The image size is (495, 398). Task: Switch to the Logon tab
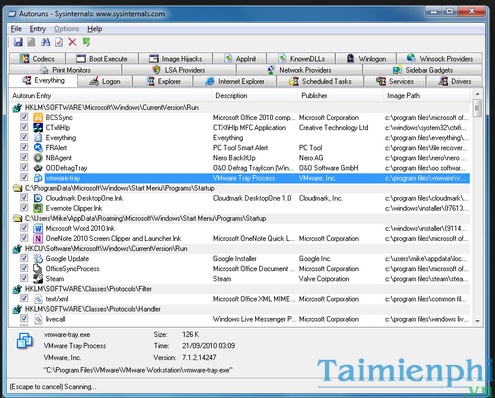[x=105, y=81]
